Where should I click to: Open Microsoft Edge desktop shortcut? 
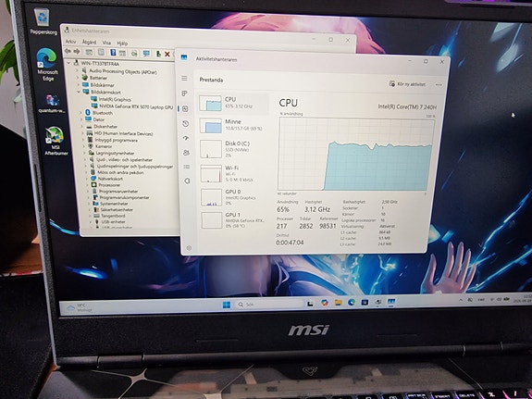pos(47,65)
